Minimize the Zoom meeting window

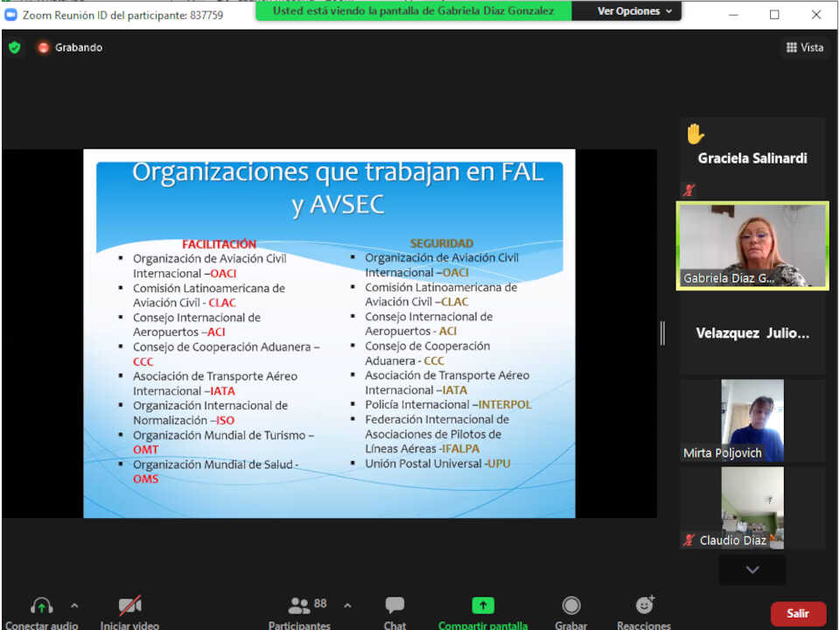(x=733, y=15)
